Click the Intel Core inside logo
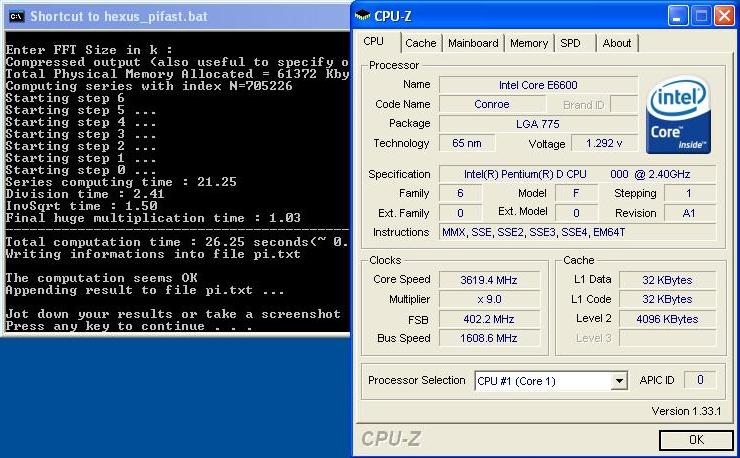This screenshot has height=458, width=740. click(678, 117)
